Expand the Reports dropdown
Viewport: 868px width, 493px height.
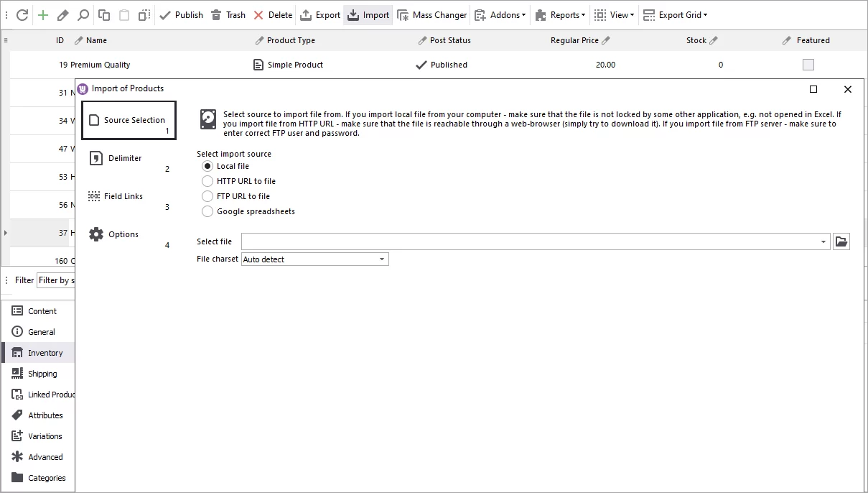point(559,14)
